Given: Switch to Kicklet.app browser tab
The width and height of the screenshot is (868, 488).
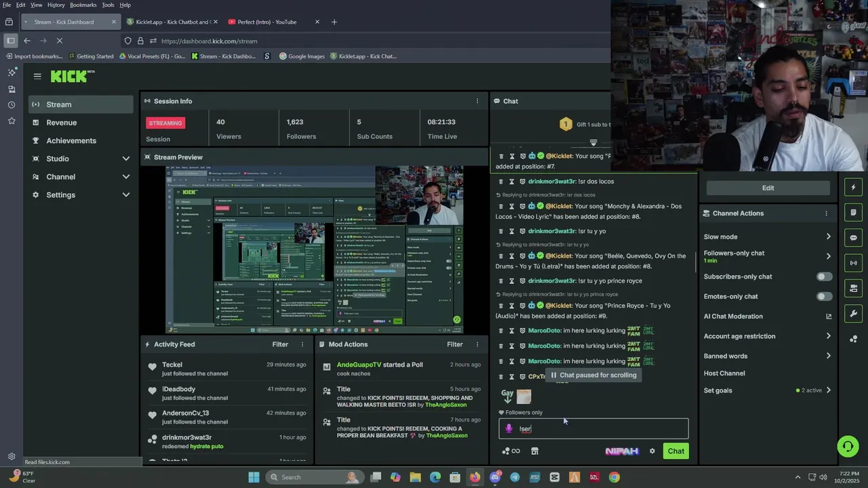Looking at the screenshot, I should [x=171, y=22].
